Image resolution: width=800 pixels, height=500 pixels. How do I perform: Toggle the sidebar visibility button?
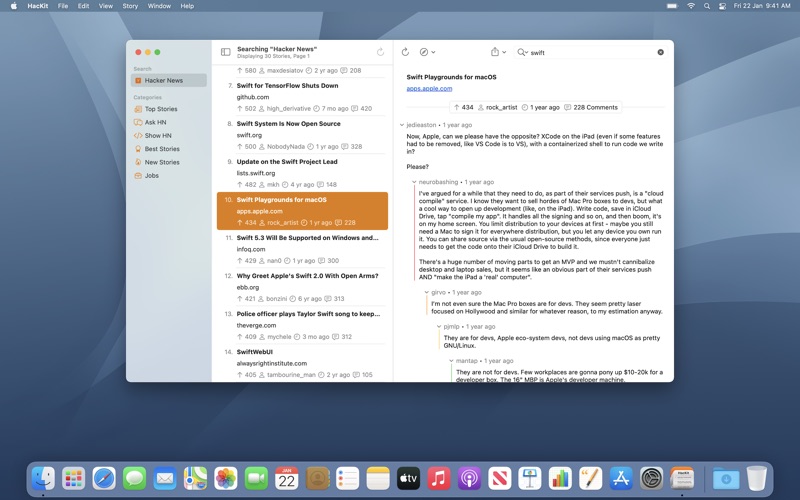[225, 52]
